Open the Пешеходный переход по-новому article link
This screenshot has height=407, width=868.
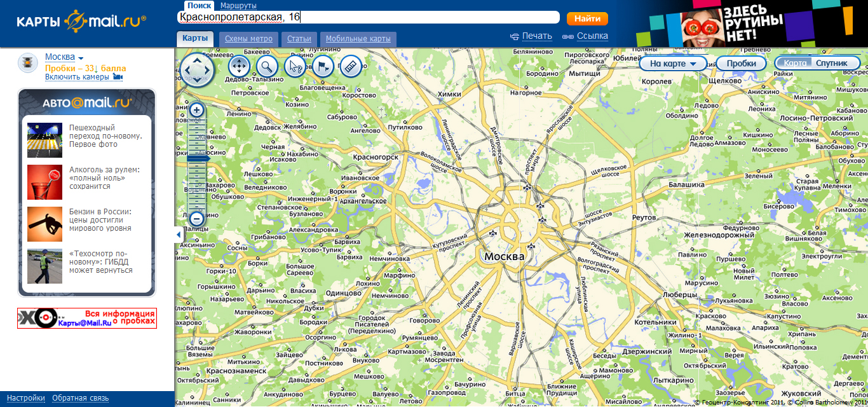point(105,136)
